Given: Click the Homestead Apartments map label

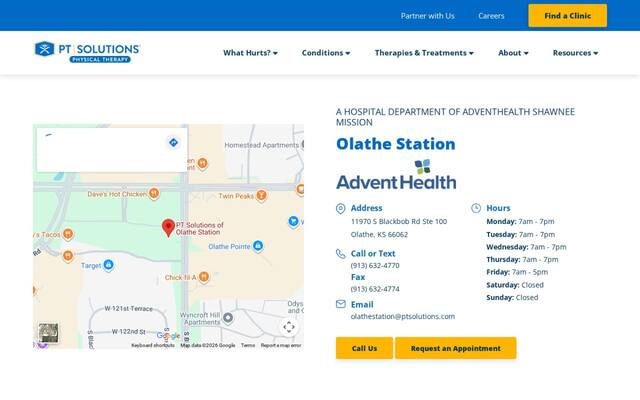Looking at the screenshot, I should tap(262, 145).
